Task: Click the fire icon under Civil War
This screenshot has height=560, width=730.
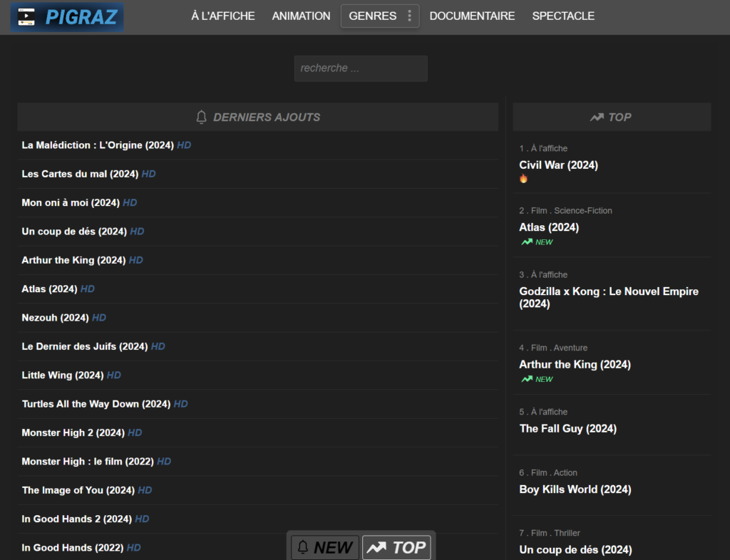Action: point(524,179)
